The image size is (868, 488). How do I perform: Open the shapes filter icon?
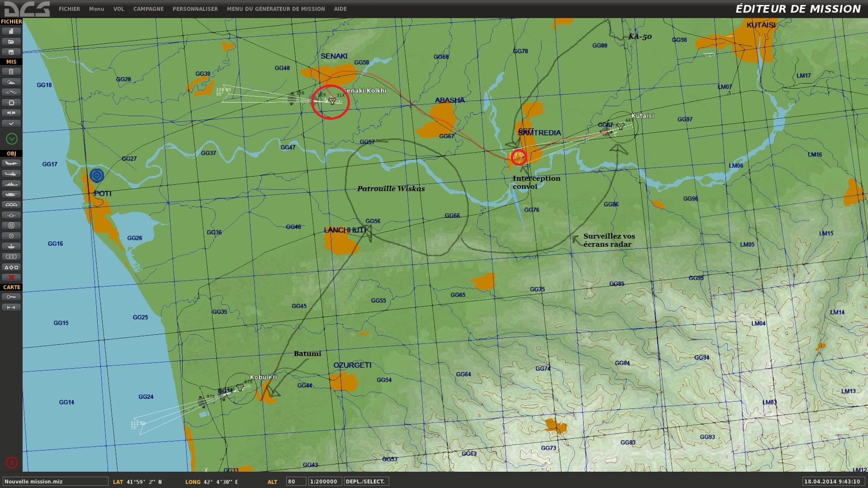pos(11,267)
